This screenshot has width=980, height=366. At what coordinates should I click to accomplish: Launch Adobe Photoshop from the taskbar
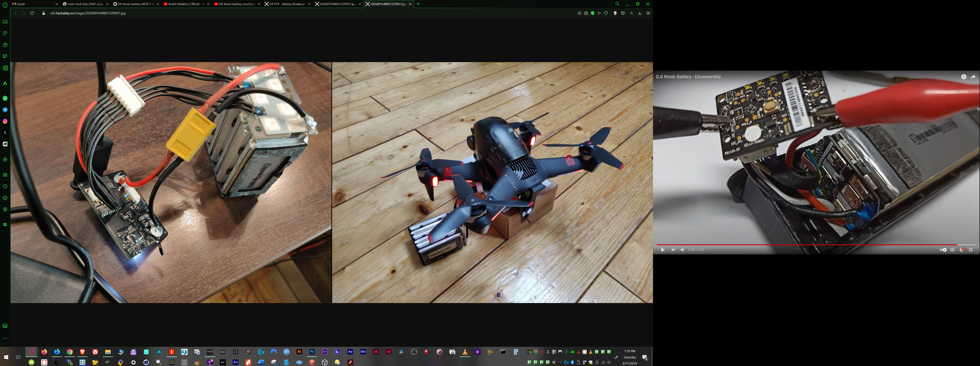coord(312,352)
